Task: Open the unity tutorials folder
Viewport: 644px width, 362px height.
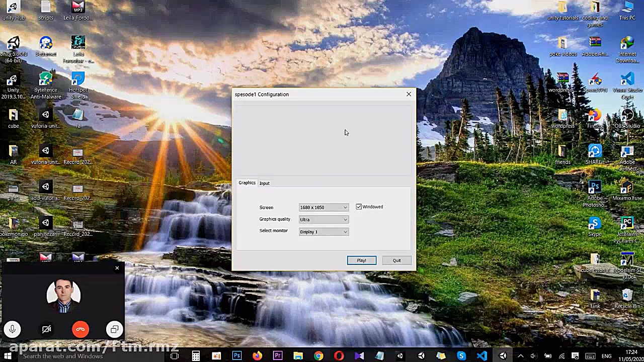Action: [562, 11]
